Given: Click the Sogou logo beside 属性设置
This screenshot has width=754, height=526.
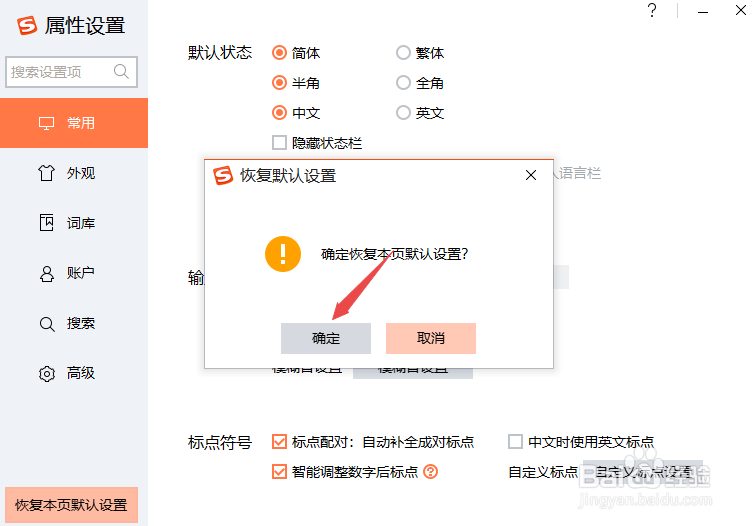Looking at the screenshot, I should (x=27, y=25).
